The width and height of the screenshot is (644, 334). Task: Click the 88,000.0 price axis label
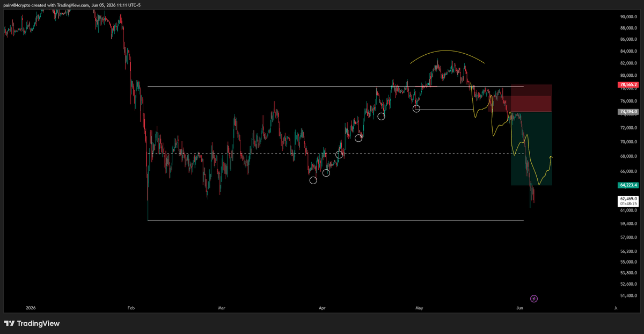click(629, 28)
